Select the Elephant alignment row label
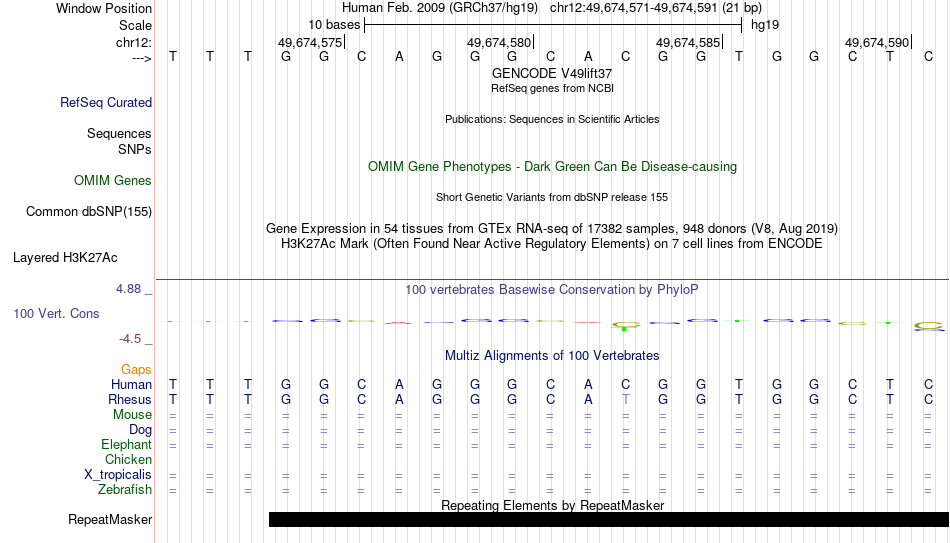Screen dimensions: 950x543 (x=126, y=445)
